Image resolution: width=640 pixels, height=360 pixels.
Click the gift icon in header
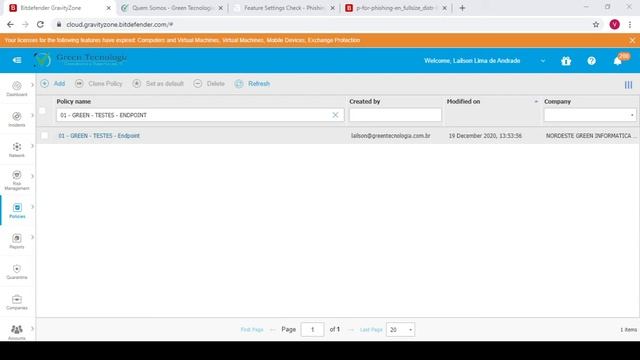click(566, 61)
